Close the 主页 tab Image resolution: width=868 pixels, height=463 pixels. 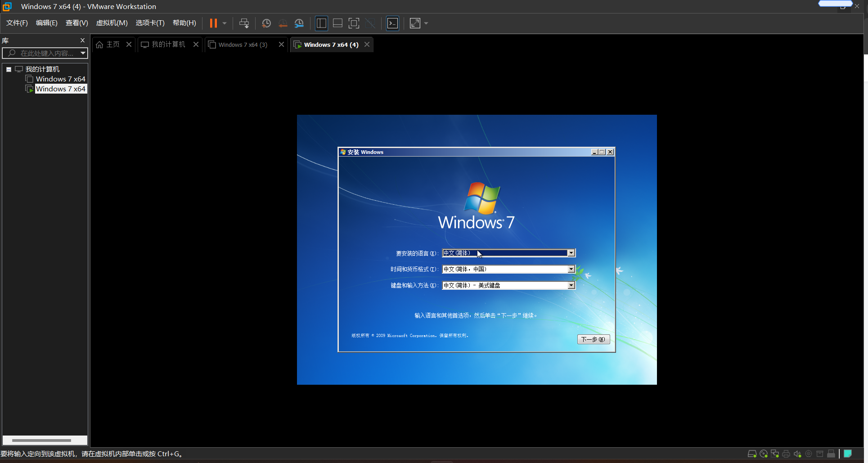pos(129,44)
